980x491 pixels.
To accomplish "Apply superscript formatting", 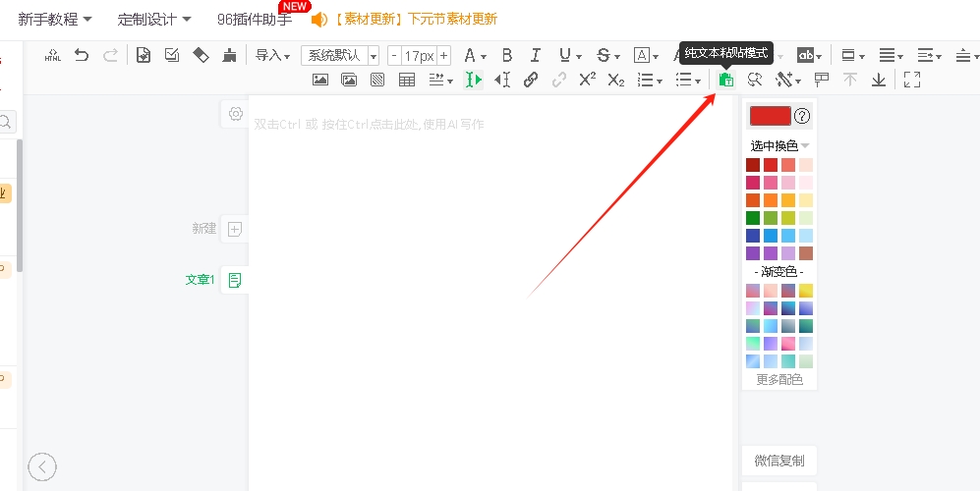I will pyautogui.click(x=587, y=81).
